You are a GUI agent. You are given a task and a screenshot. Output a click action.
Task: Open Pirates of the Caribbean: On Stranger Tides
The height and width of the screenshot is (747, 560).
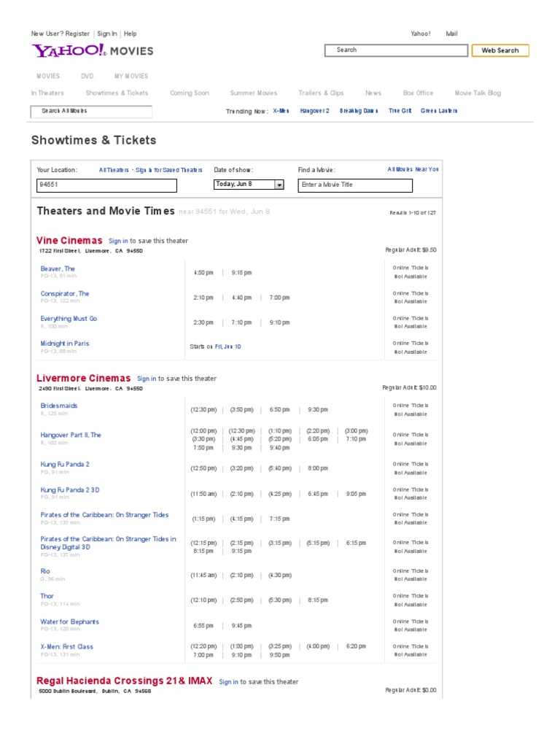[x=104, y=515]
